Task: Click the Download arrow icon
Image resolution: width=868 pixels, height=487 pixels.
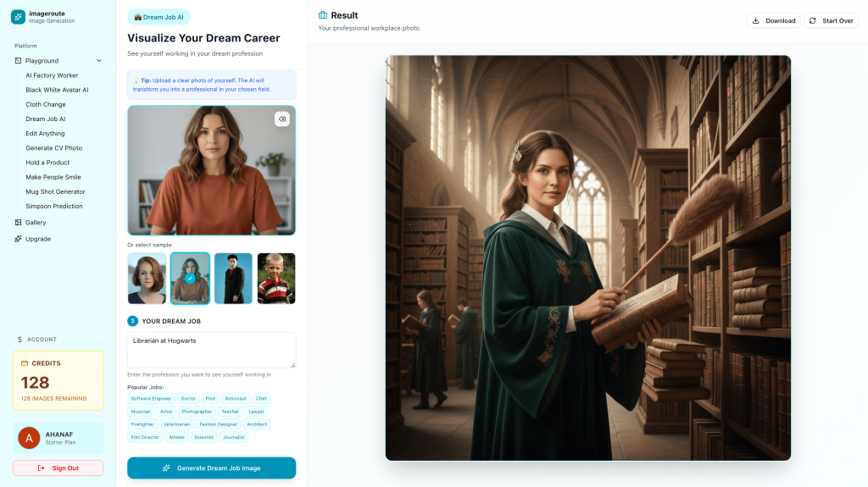Action: pyautogui.click(x=755, y=21)
